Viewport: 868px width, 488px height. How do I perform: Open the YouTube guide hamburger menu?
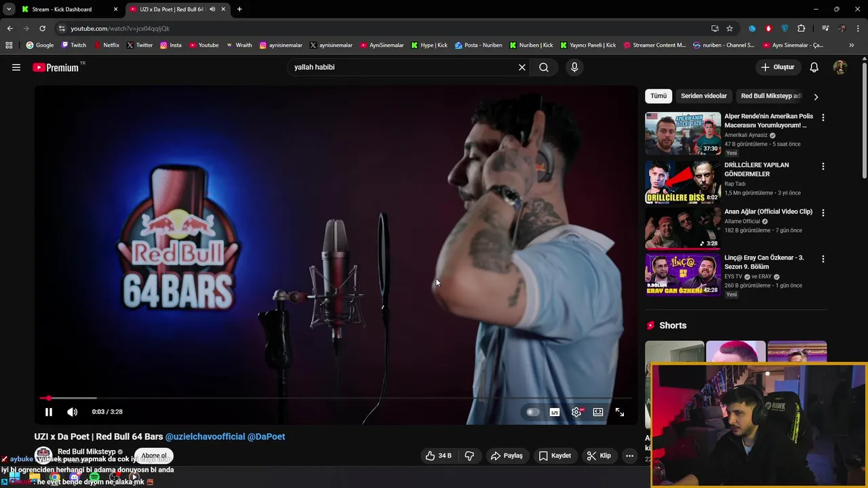coord(16,67)
